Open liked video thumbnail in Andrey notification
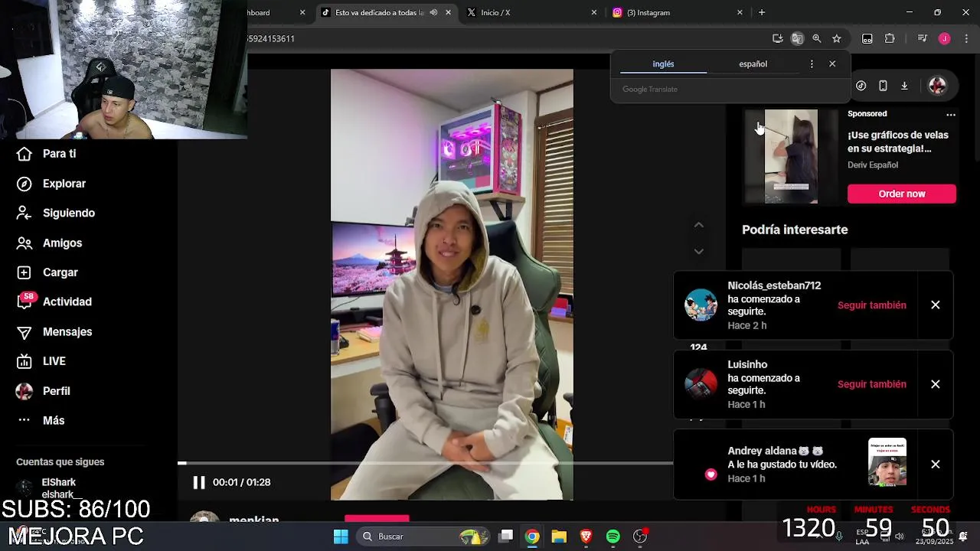Screen dimensions: 980x551 point(887,462)
